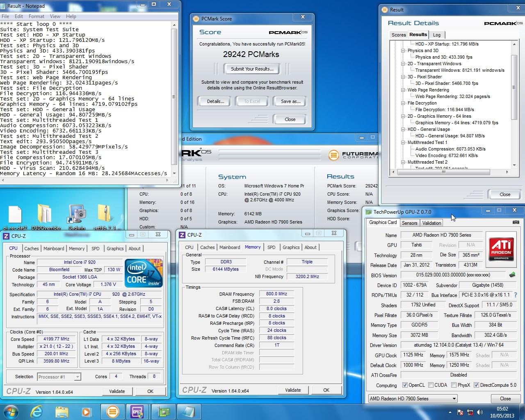The width and height of the screenshot is (525, 420).
Task: Switch to GPU-Z taskbar icon
Action: coord(164,411)
